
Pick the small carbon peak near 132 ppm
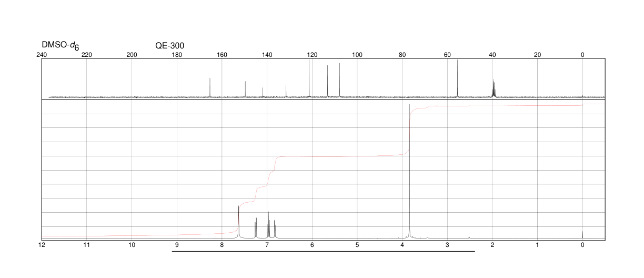(x=286, y=92)
